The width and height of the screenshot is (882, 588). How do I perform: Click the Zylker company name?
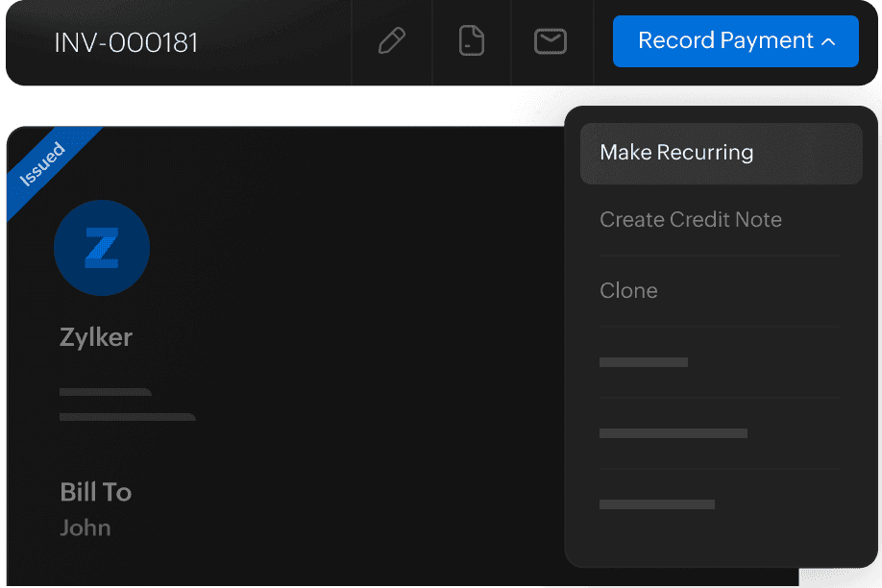pyautogui.click(x=96, y=337)
